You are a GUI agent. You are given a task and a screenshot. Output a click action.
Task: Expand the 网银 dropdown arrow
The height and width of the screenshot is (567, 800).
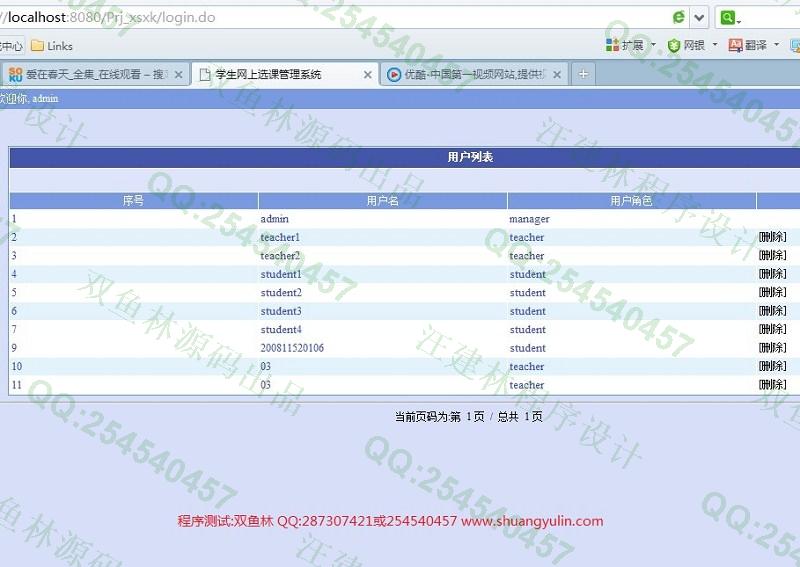(x=715, y=45)
